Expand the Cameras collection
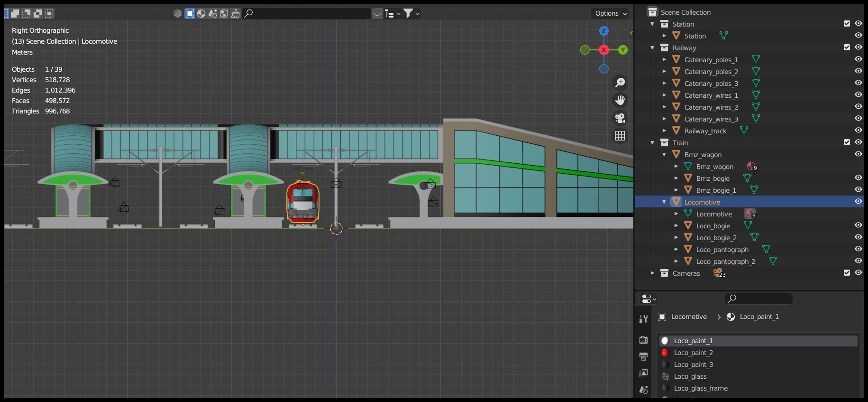Screen dimensions: 868x402 [652, 273]
